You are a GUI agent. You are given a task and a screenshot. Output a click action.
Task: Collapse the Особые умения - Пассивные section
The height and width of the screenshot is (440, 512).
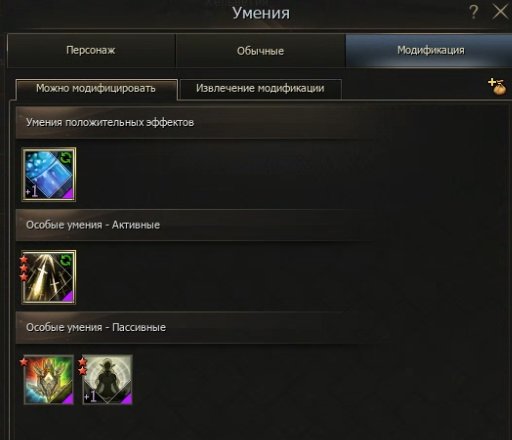coord(197,327)
